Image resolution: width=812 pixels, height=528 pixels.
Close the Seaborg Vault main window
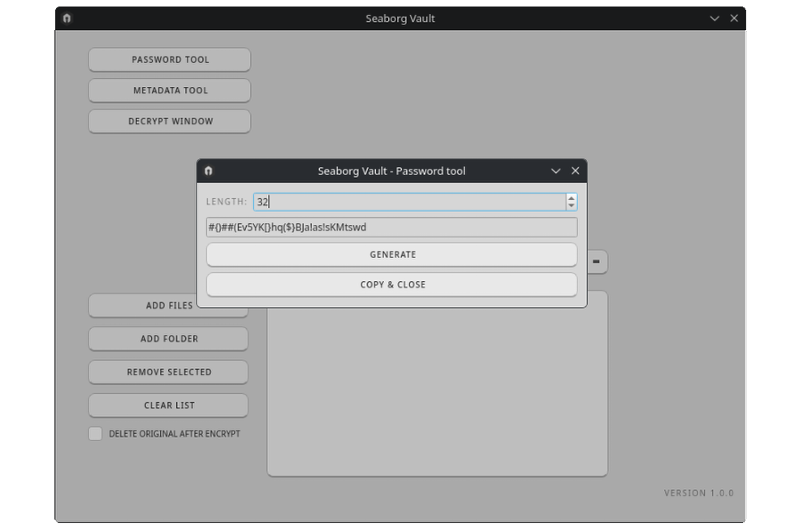point(734,18)
